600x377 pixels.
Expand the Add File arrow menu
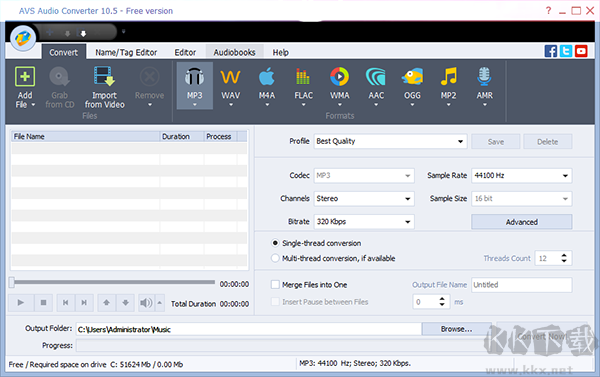coord(33,105)
